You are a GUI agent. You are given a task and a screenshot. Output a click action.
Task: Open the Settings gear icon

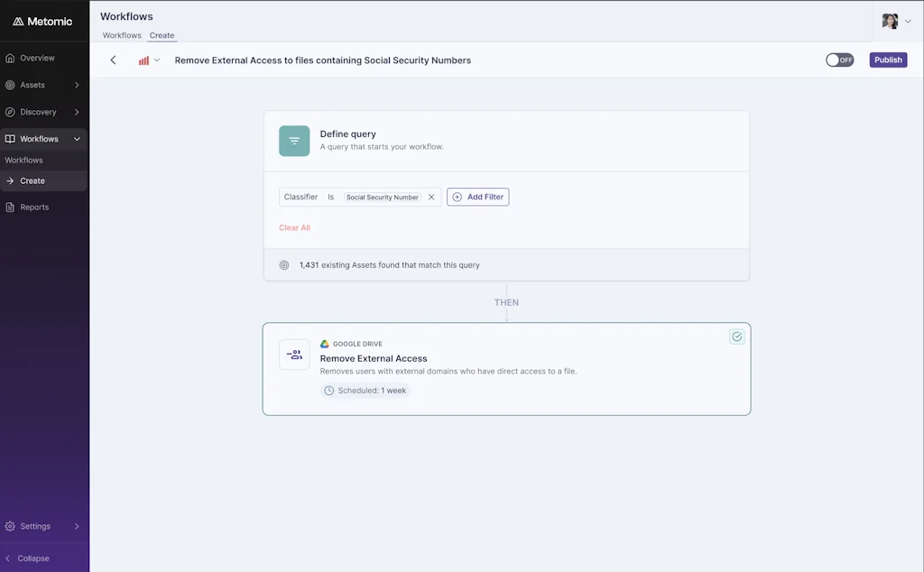click(12, 526)
